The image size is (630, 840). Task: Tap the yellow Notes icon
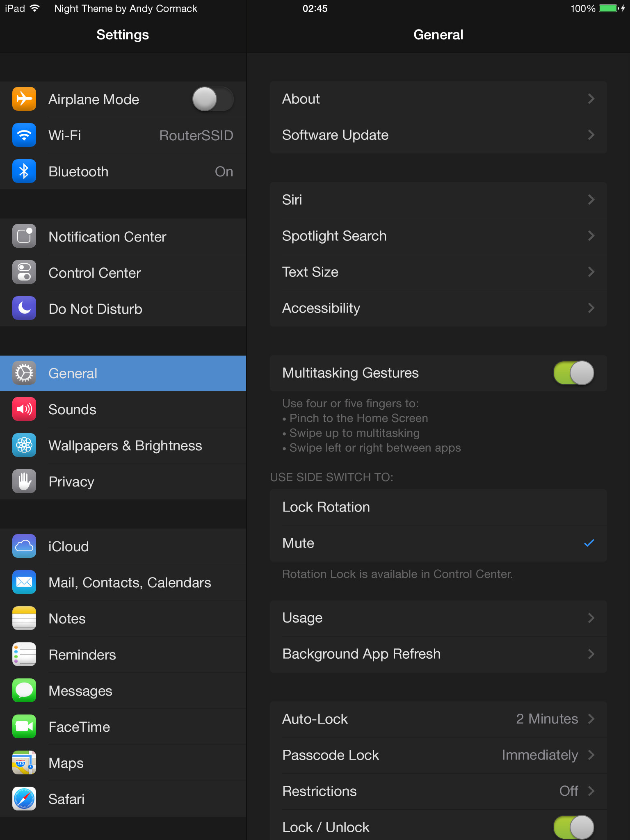pos(24,619)
